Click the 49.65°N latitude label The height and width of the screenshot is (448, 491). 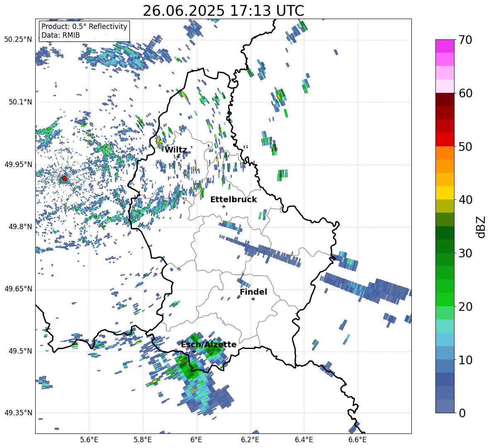point(18,289)
